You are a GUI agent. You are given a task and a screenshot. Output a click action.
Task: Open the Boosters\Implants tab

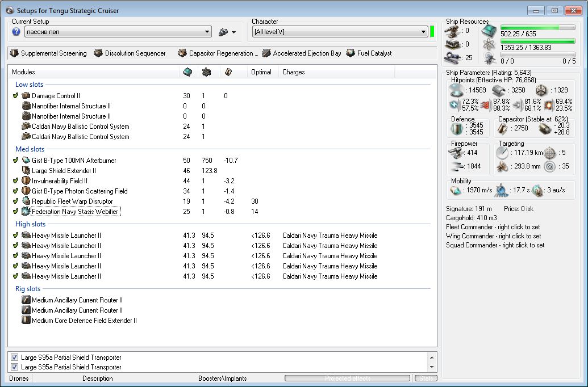click(222, 378)
